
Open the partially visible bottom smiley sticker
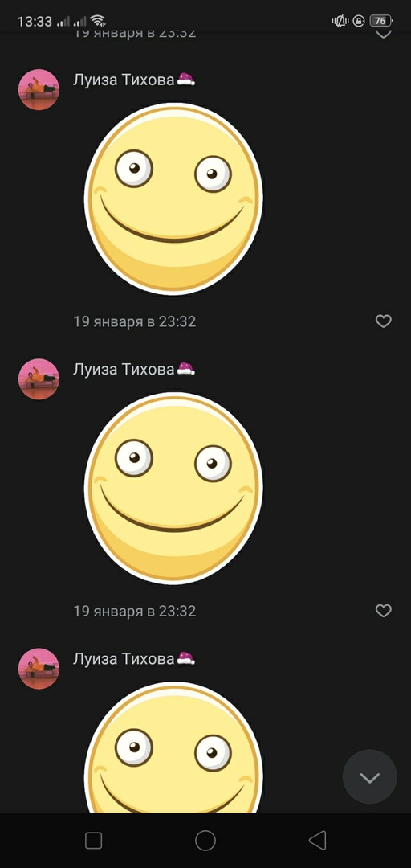(x=173, y=747)
